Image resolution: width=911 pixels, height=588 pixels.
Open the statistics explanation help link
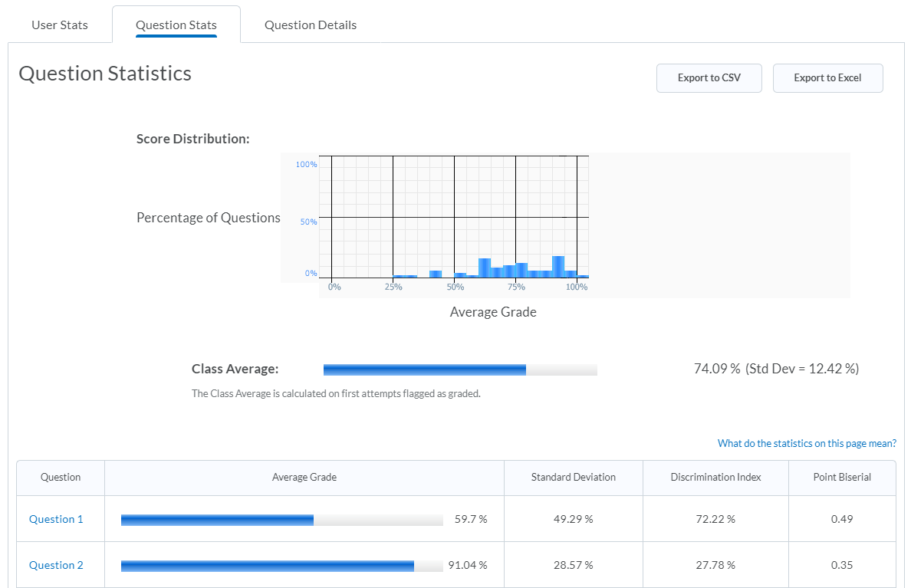point(807,443)
